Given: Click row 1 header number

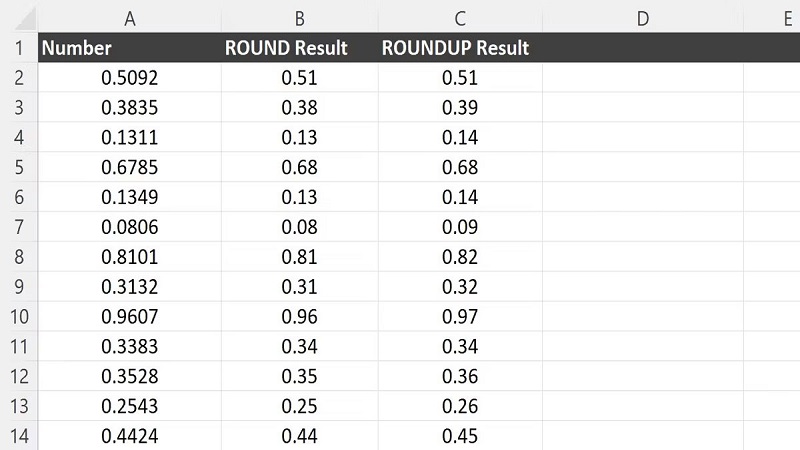Looking at the screenshot, I should tap(18, 48).
